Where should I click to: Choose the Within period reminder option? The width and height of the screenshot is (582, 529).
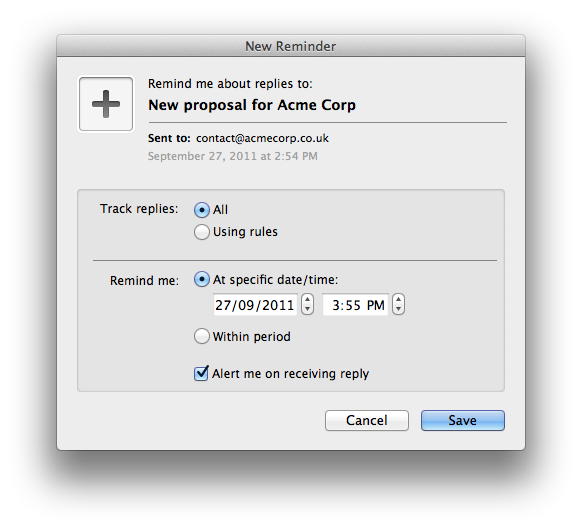(x=202, y=336)
